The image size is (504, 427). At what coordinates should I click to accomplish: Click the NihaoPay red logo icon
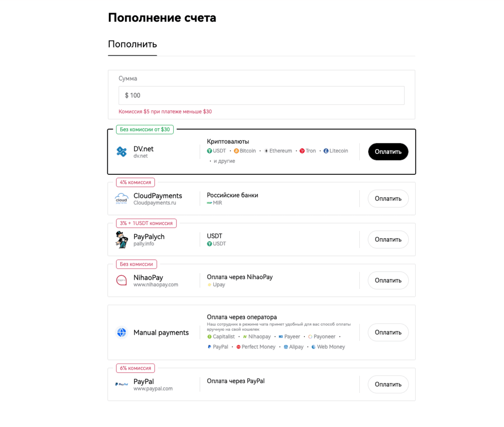[121, 280]
